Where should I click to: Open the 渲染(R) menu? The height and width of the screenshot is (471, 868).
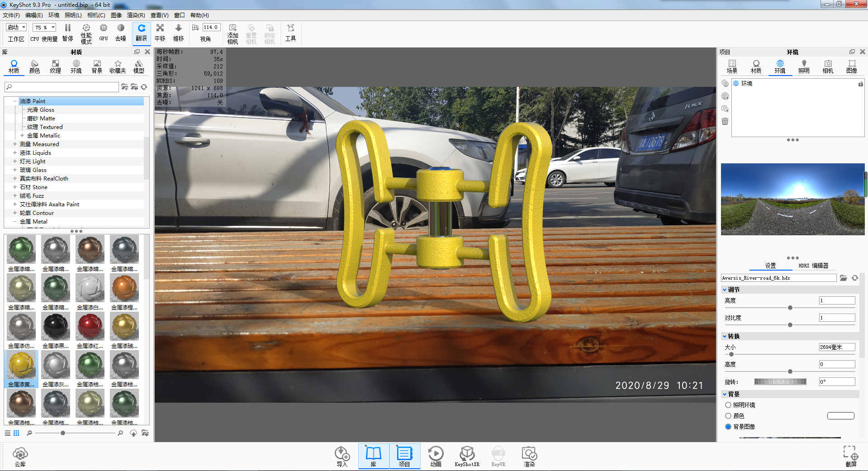tap(136, 15)
